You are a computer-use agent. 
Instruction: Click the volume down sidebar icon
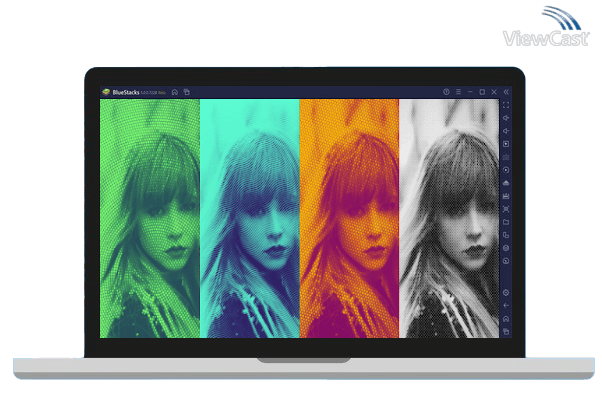point(506,131)
